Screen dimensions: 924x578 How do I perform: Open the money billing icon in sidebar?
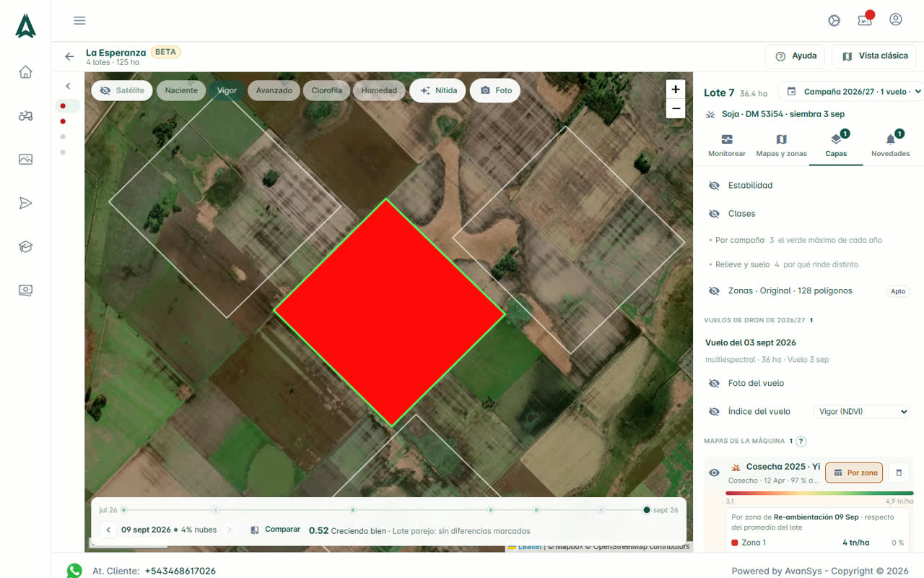tap(25, 290)
